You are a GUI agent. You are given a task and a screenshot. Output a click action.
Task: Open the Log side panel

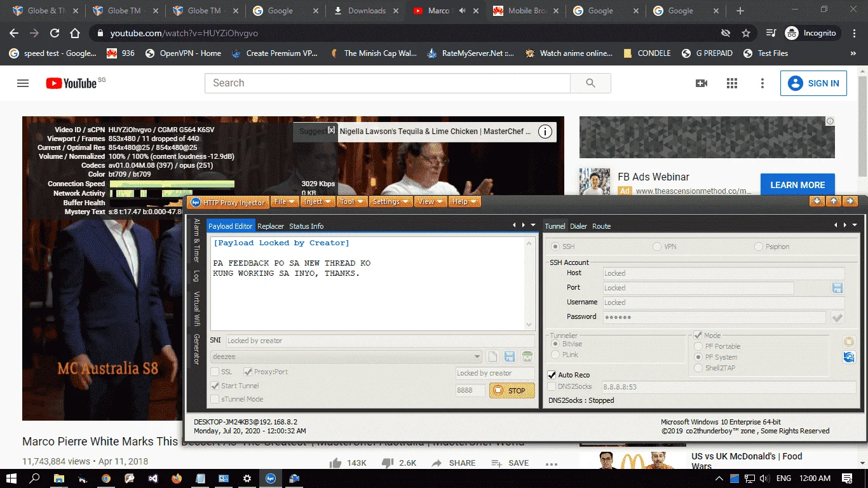[196, 276]
